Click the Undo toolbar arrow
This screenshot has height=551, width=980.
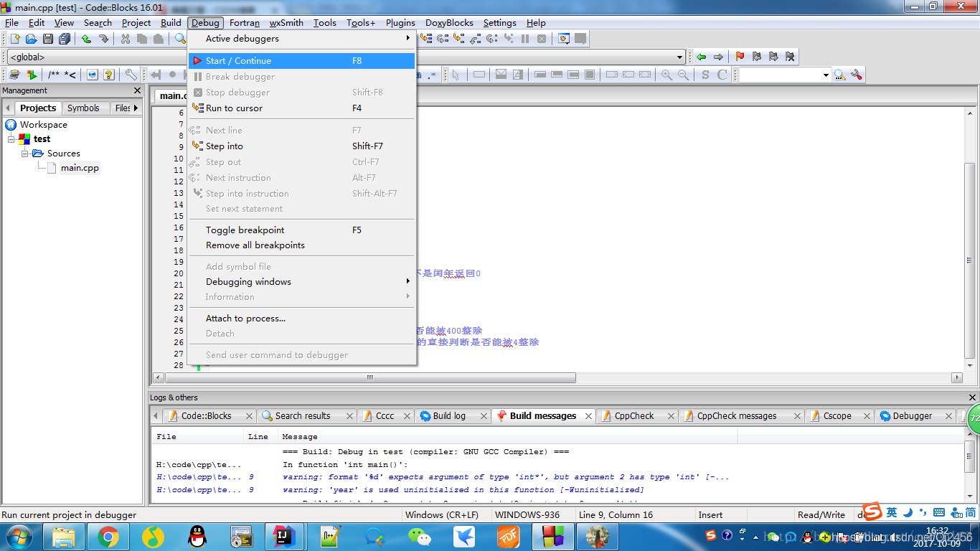pos(87,39)
